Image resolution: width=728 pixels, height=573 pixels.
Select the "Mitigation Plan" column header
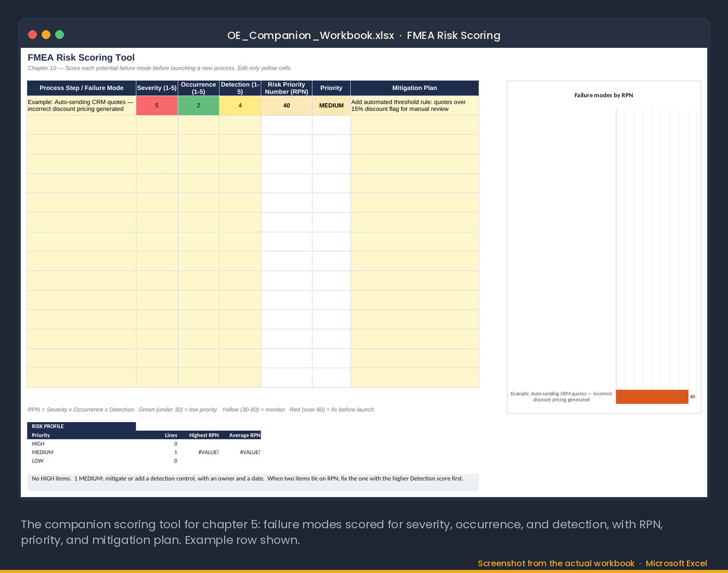pos(414,88)
